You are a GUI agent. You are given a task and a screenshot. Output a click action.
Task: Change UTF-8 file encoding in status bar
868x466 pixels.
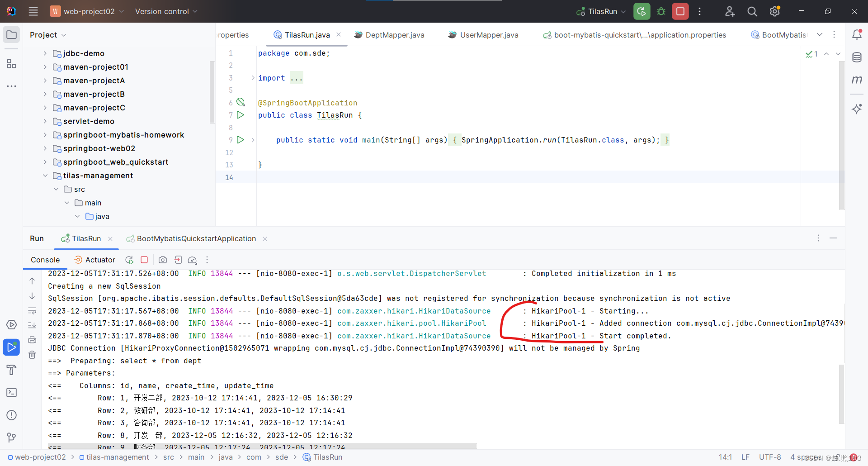tap(770, 457)
